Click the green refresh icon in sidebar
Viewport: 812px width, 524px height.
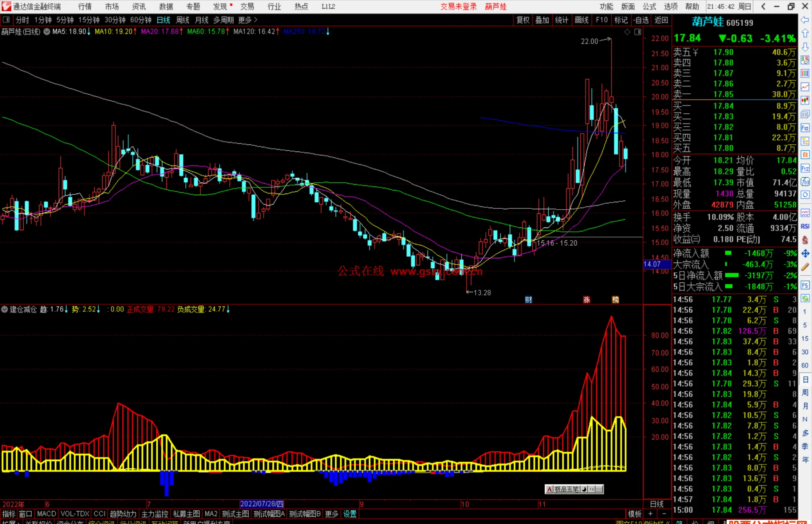(x=805, y=299)
